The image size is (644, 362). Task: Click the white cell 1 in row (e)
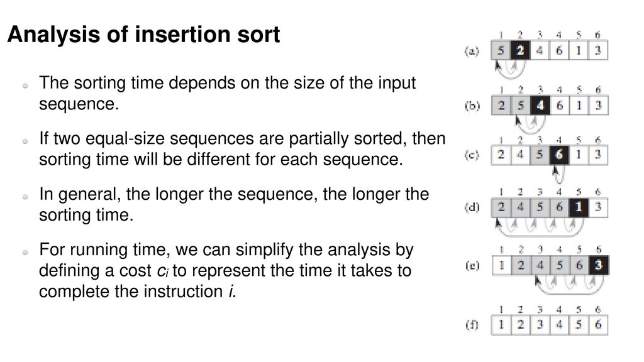501,265
